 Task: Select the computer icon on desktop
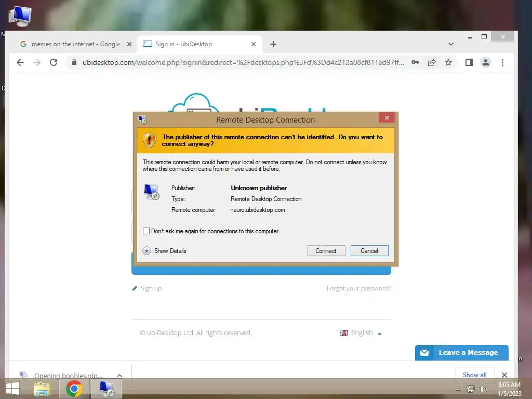click(20, 16)
